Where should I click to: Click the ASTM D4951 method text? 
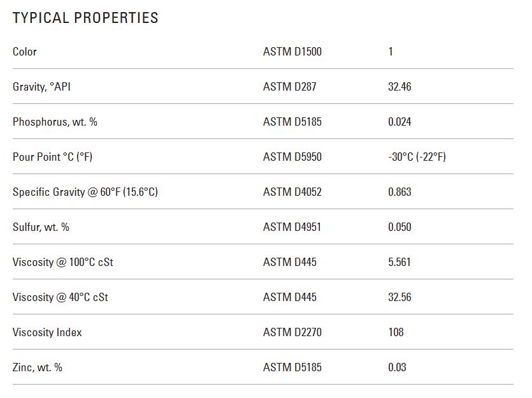[292, 227]
